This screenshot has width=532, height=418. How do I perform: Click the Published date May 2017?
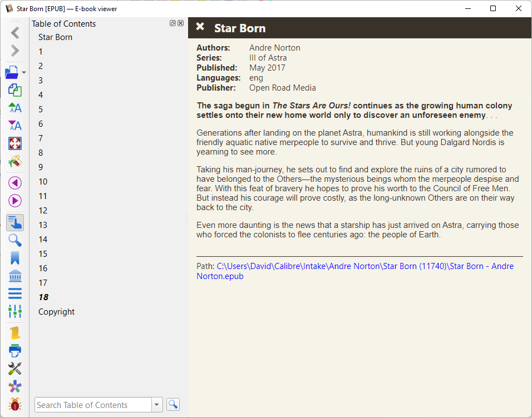(267, 68)
